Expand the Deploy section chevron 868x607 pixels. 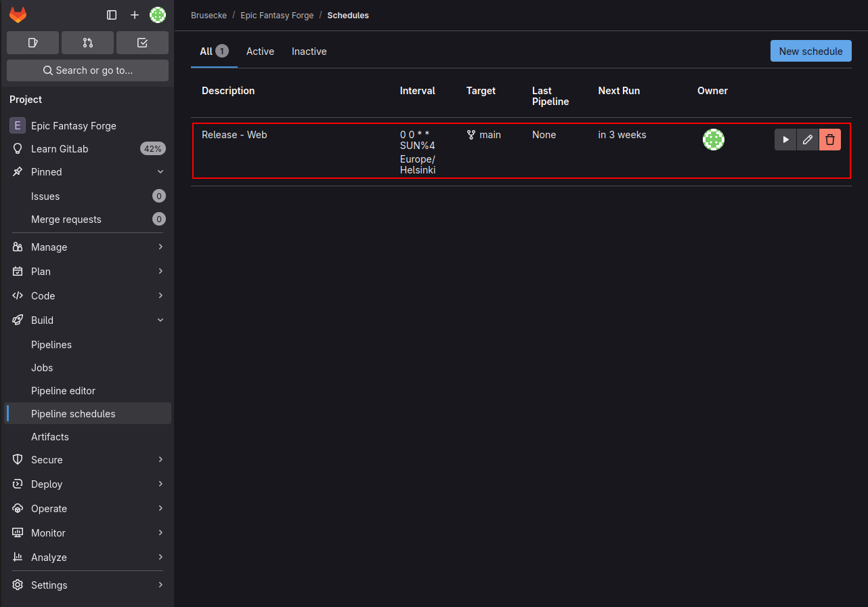(x=160, y=484)
